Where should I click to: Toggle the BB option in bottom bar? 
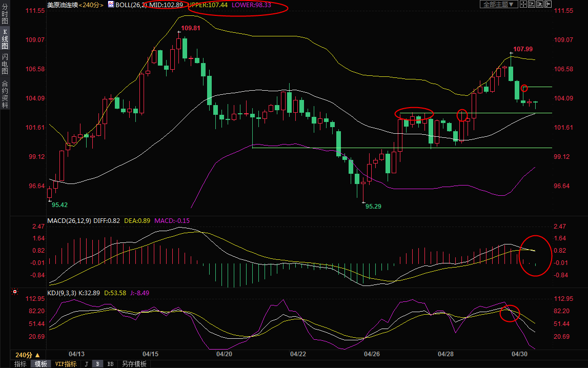pyautogui.click(x=110, y=364)
